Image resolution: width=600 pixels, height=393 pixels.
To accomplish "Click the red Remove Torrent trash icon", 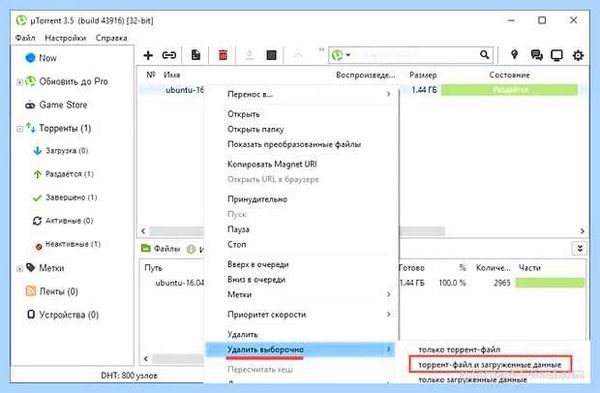I will pos(223,55).
